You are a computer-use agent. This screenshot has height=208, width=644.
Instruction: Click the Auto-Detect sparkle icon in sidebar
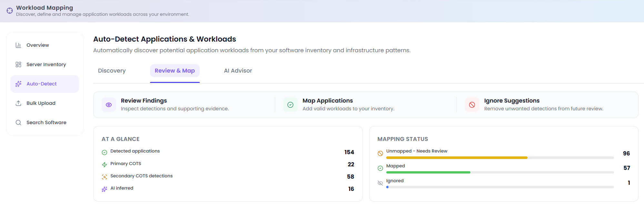click(x=18, y=84)
